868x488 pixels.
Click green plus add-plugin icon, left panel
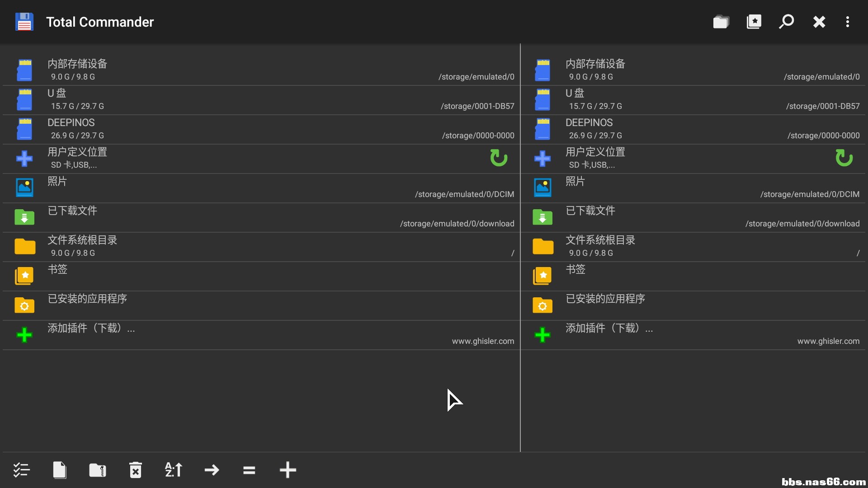coord(24,335)
